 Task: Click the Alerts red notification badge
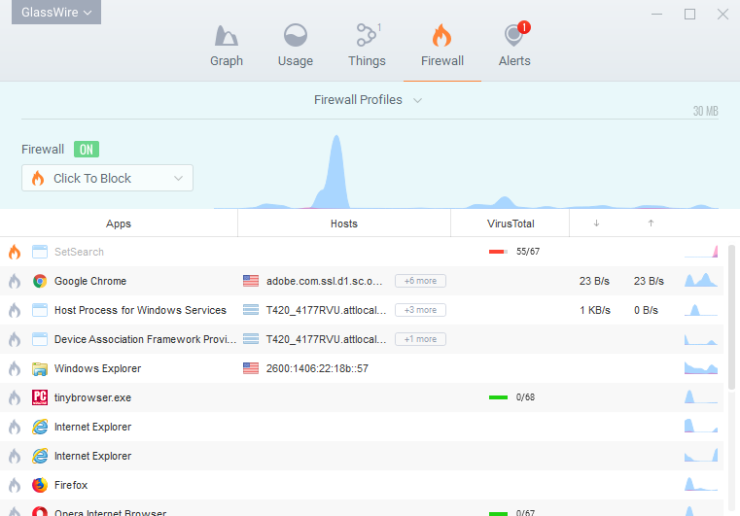tap(524, 27)
